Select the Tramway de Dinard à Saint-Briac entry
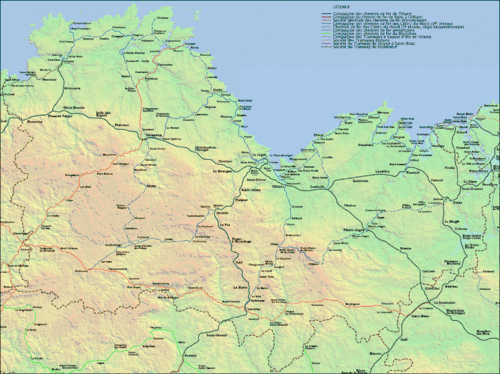 [374, 43]
